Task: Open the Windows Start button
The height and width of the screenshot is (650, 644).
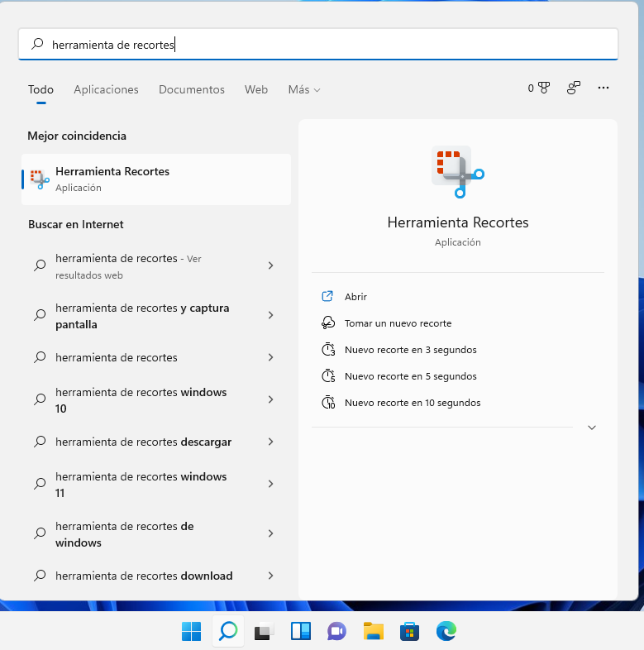Action: click(192, 631)
